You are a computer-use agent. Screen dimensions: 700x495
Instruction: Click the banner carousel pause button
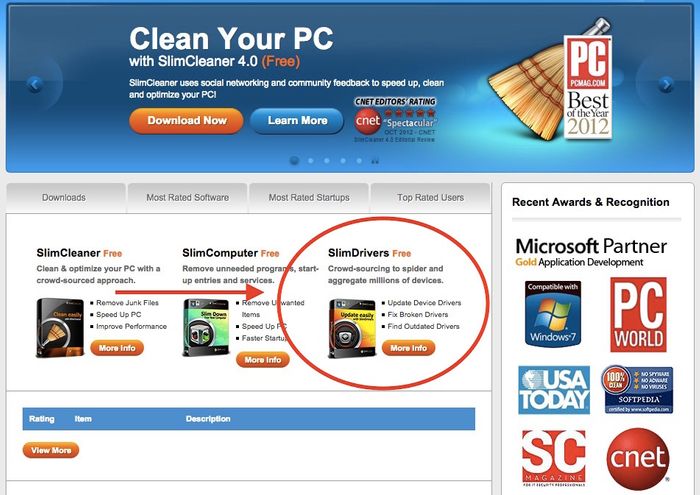[375, 161]
